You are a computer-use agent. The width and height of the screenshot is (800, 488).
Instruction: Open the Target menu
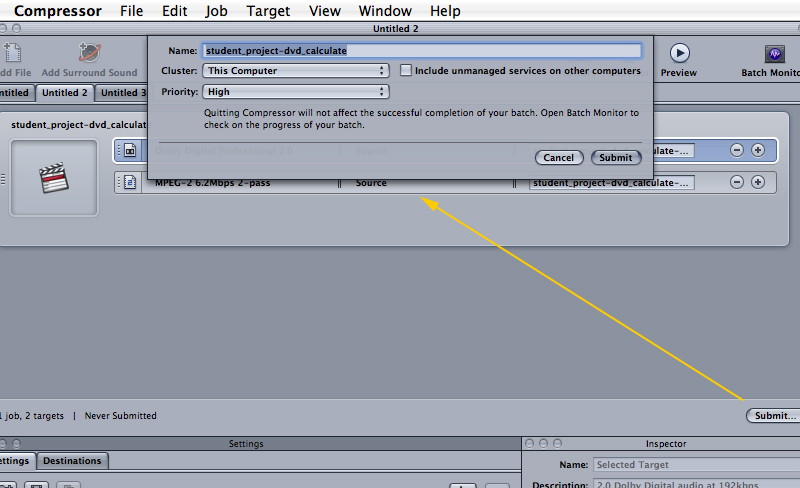pos(267,11)
